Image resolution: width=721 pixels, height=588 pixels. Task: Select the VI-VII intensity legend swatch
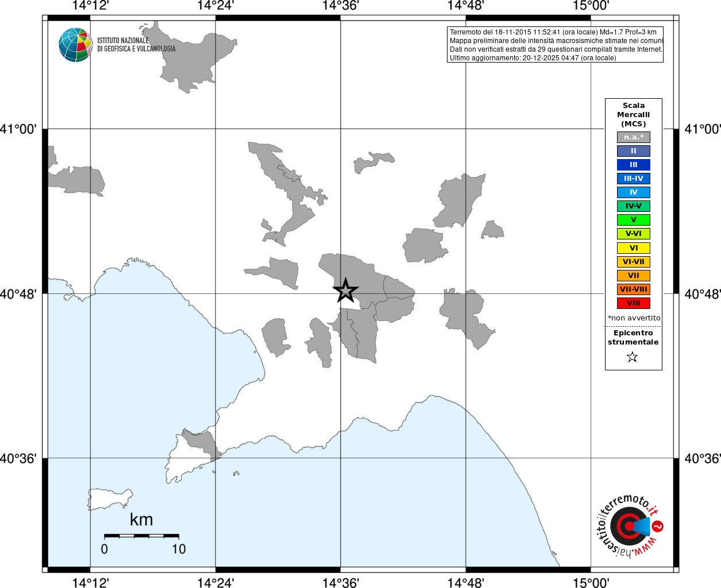click(x=634, y=262)
